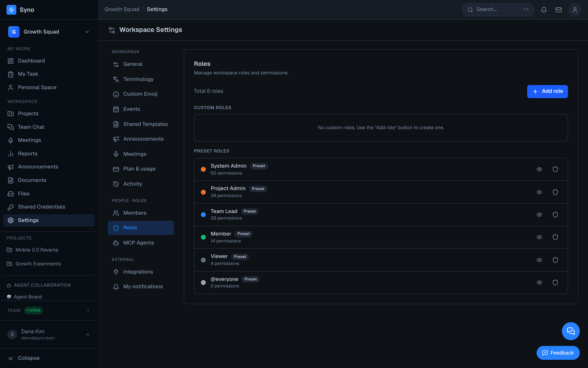This screenshot has height=368, width=588.
Task: Open the mail inbox icon
Action: [559, 10]
